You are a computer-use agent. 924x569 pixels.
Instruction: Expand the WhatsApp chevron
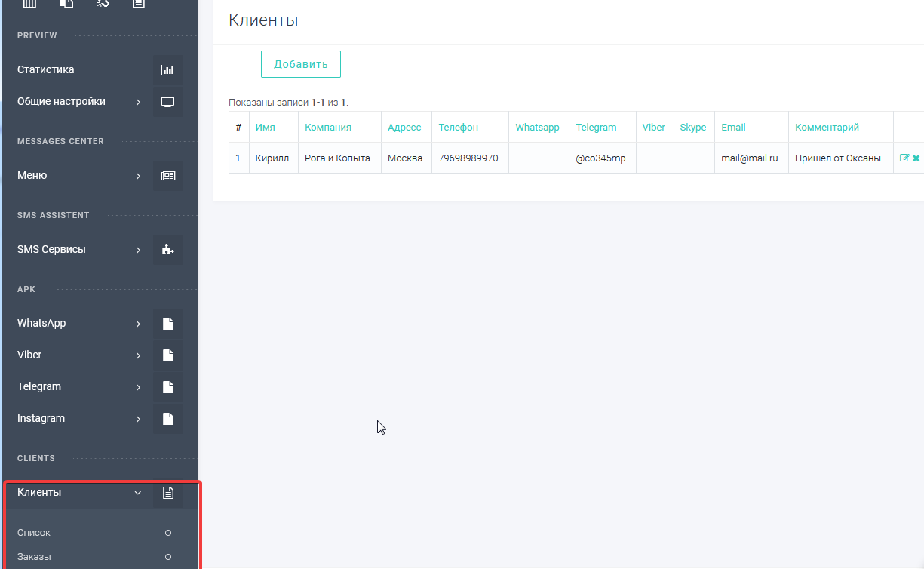(138, 324)
